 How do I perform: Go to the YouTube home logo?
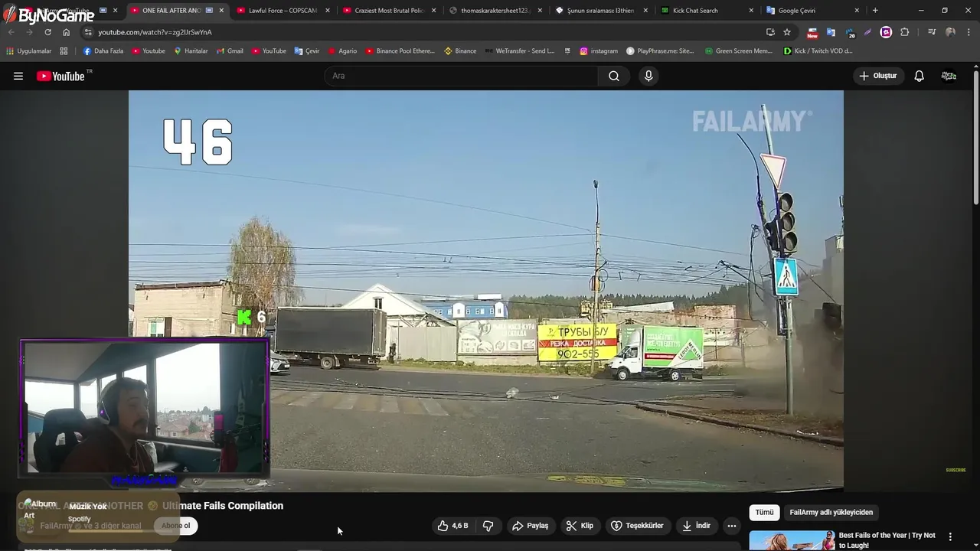pyautogui.click(x=60, y=76)
